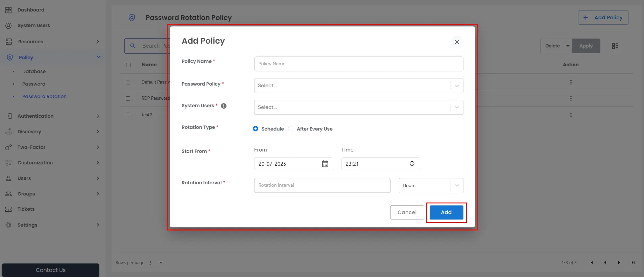Open actions menu for test2 row
Viewport: 644px width, 277px height.
[x=571, y=115]
